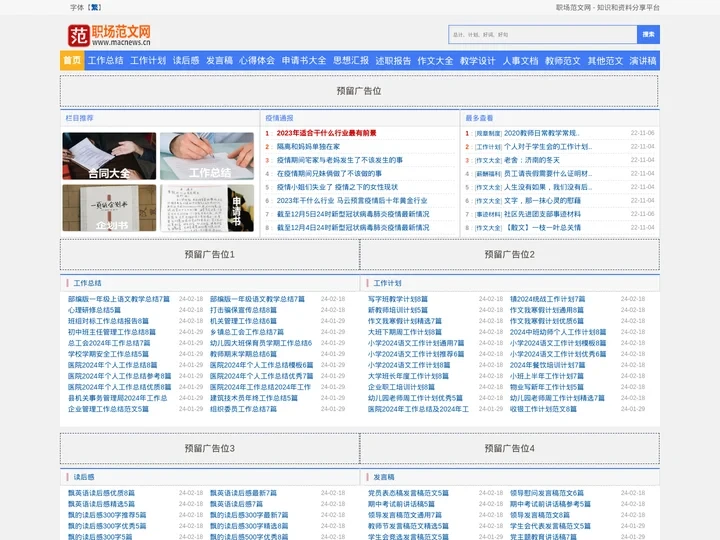This screenshot has width=720, height=540.
Task: Select 心得体会 navigation item
Action: [257, 60]
